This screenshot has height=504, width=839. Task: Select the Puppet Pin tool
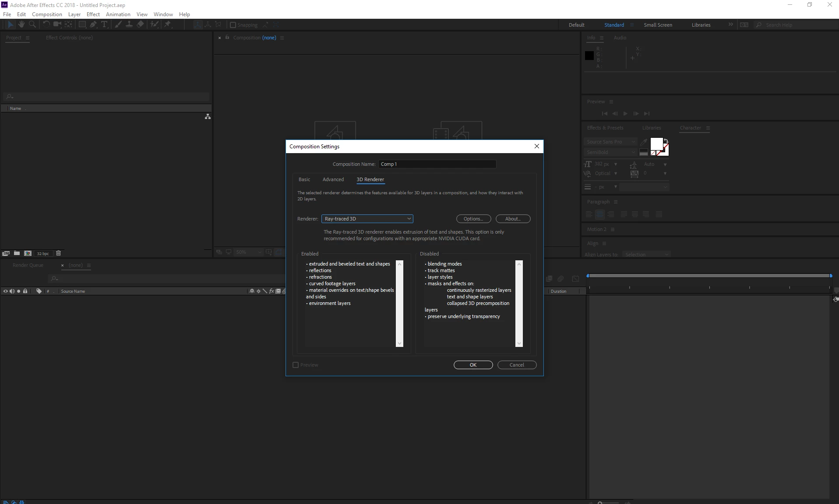click(168, 24)
